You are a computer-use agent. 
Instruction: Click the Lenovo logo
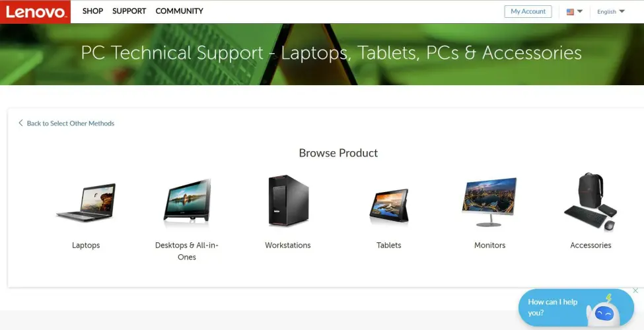[35, 11]
